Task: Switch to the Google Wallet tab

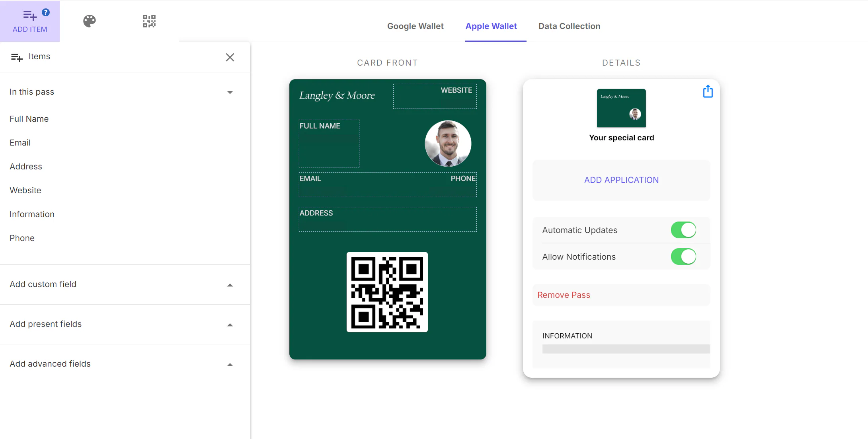Action: click(415, 26)
